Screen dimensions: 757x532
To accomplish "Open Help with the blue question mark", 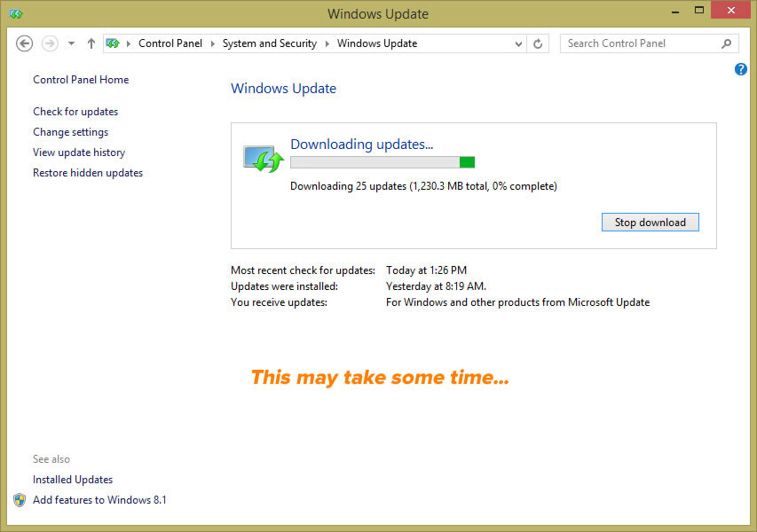I will tap(741, 69).
